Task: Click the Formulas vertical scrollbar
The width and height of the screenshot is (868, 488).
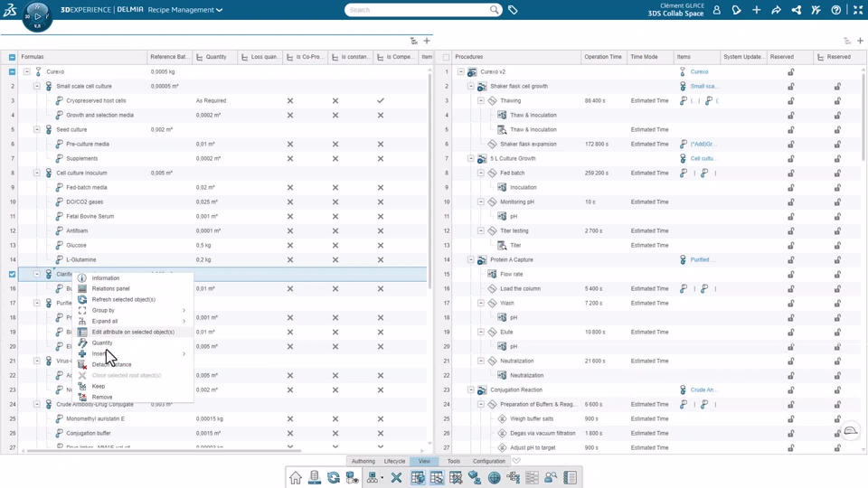Action: [429, 180]
